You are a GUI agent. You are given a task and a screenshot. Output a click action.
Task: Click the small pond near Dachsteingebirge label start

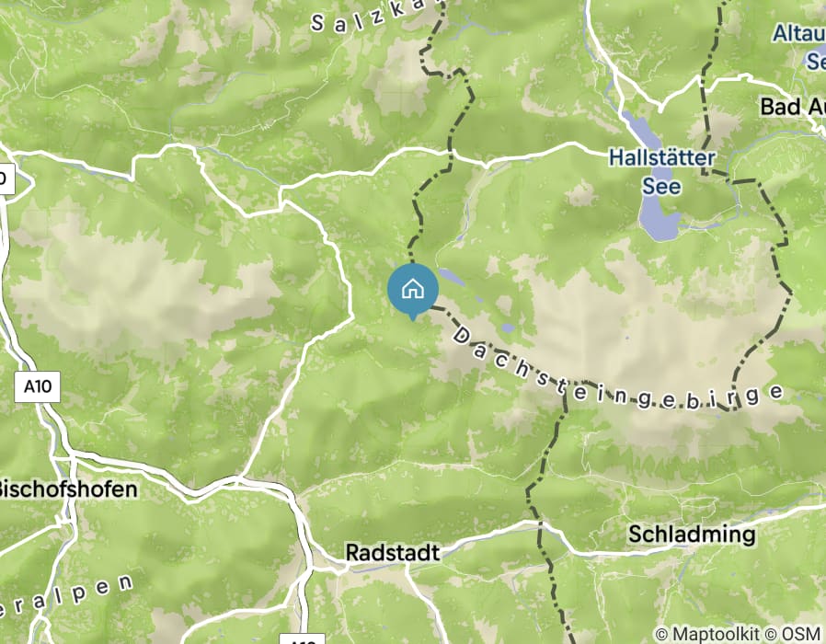[x=508, y=328]
